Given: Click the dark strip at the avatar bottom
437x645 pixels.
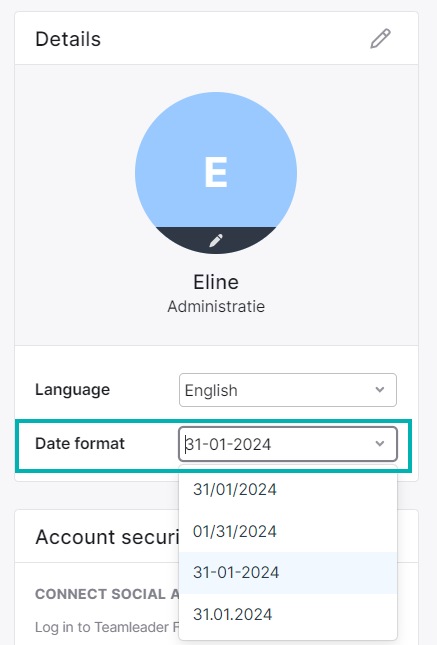Looking at the screenshot, I should 216,240.
